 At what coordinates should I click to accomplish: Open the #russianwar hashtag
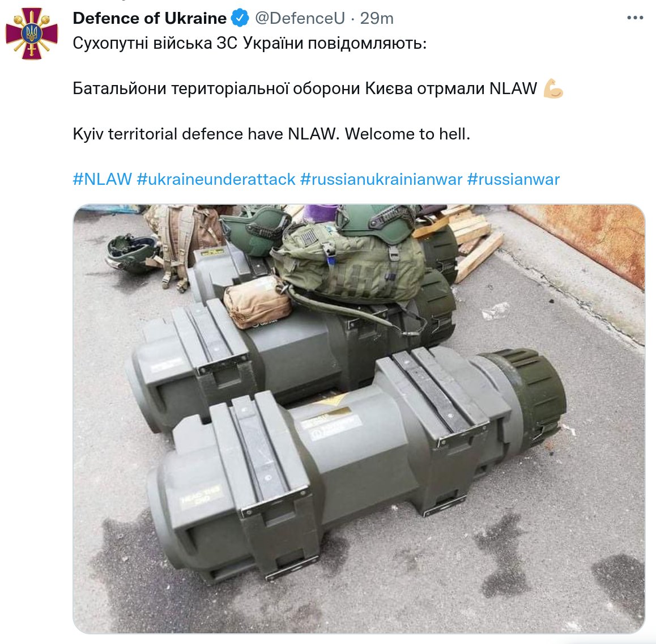pyautogui.click(x=513, y=179)
